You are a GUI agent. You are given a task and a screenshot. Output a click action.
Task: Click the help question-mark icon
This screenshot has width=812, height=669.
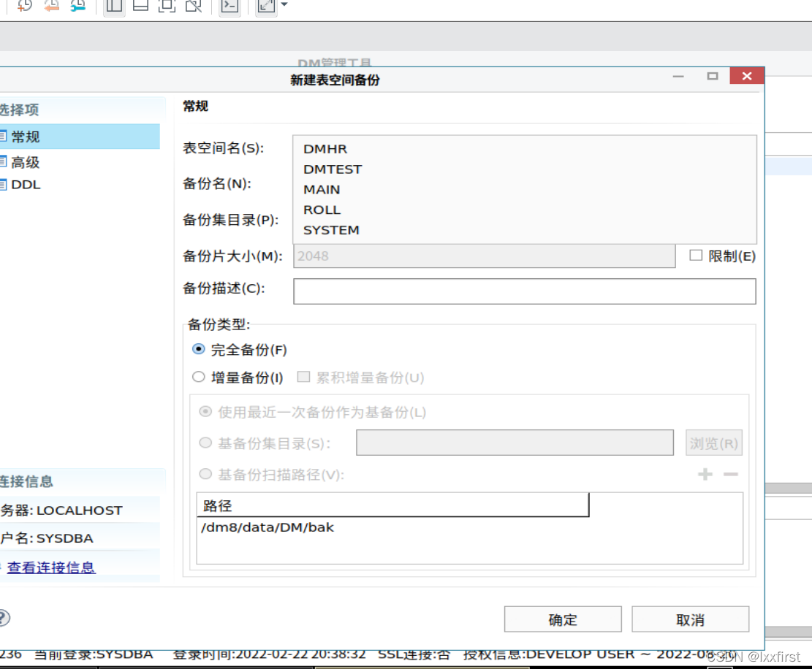3,618
